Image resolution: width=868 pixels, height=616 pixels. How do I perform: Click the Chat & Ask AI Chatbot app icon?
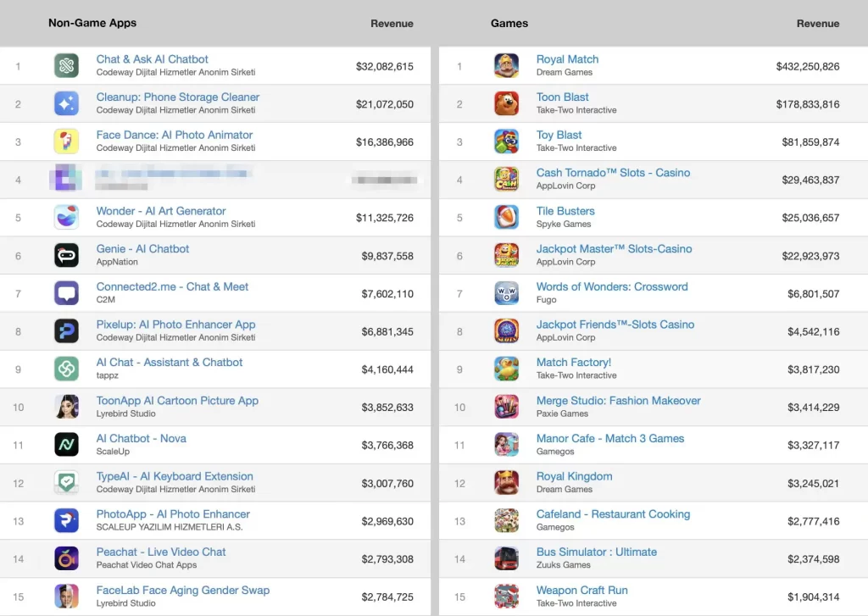pyautogui.click(x=66, y=65)
